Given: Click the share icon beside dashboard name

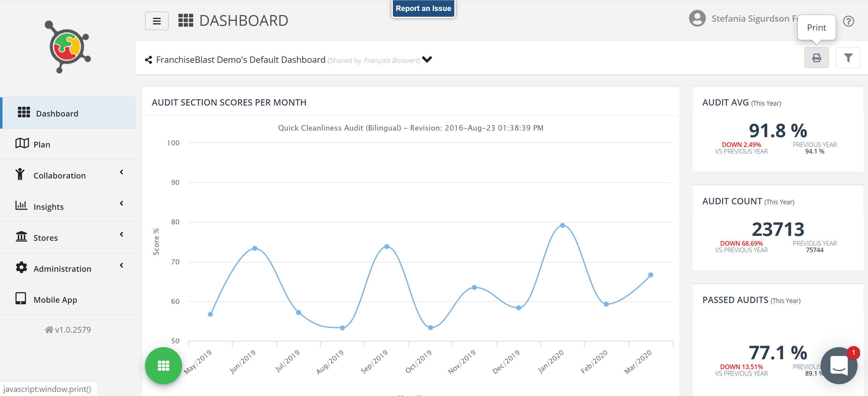Looking at the screenshot, I should (x=148, y=60).
